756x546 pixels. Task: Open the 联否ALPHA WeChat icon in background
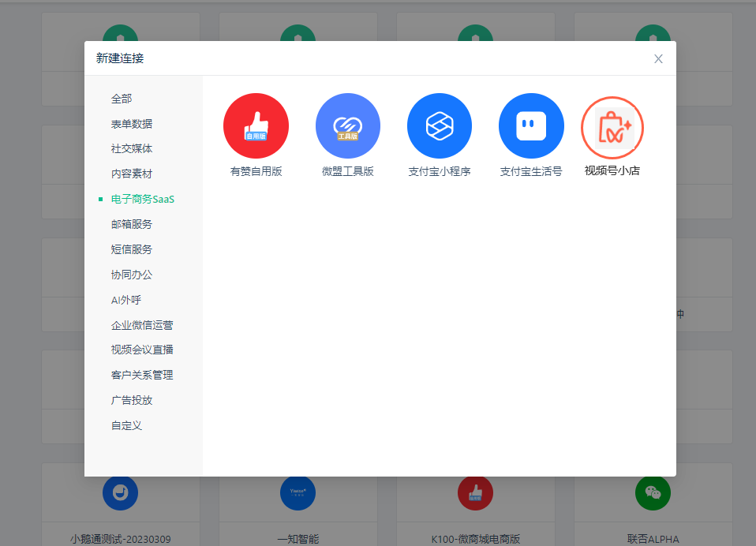653,492
